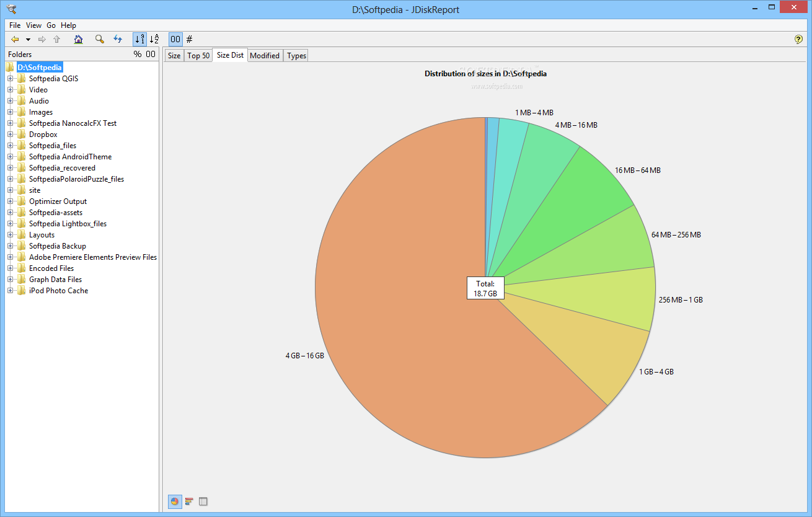Select Softpedia_recovered folder
The width and height of the screenshot is (812, 517).
pyautogui.click(x=62, y=168)
